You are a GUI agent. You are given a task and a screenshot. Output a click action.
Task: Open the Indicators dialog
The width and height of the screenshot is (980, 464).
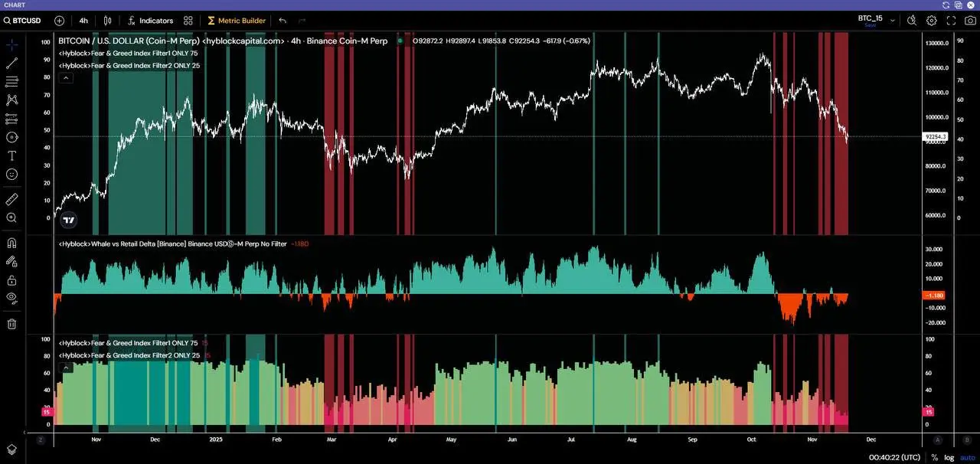tap(150, 21)
